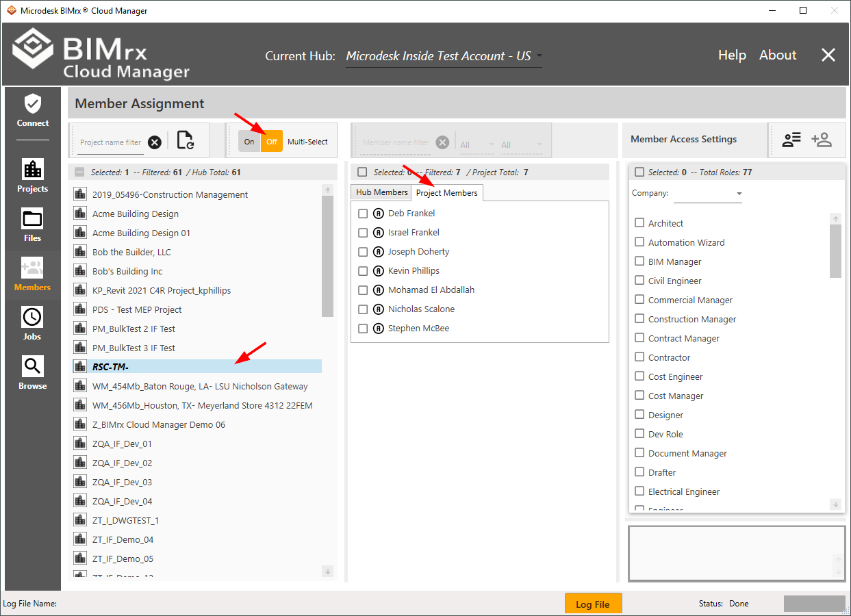Open the second All member filter dropdown
Viewport: 851px width, 616px height.
click(x=522, y=144)
